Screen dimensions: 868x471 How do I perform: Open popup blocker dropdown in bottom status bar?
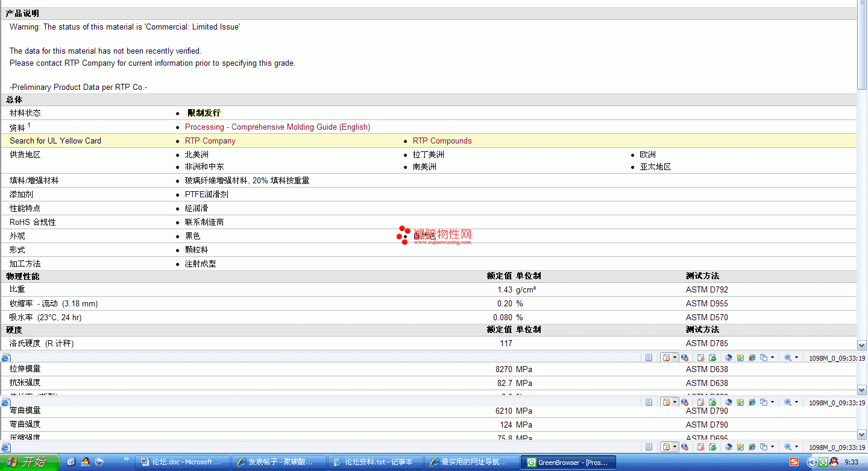[x=675, y=447]
